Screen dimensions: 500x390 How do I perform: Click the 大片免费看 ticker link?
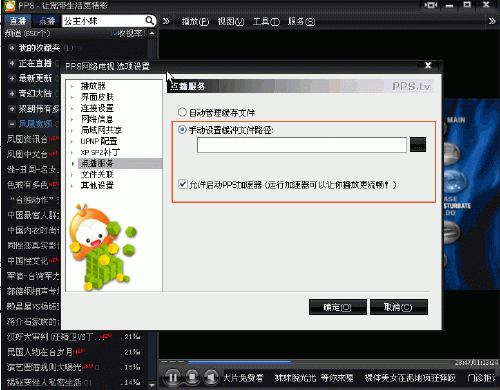pos(243,378)
